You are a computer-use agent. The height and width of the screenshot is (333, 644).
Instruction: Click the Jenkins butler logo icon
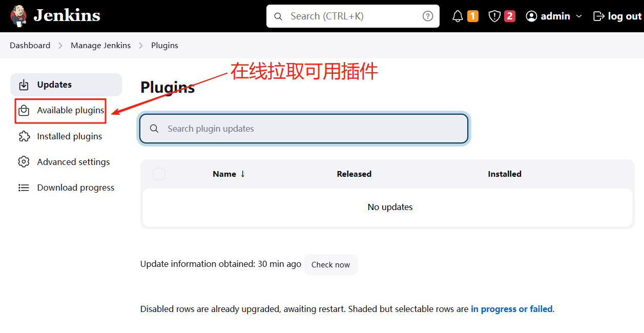pyautogui.click(x=18, y=16)
